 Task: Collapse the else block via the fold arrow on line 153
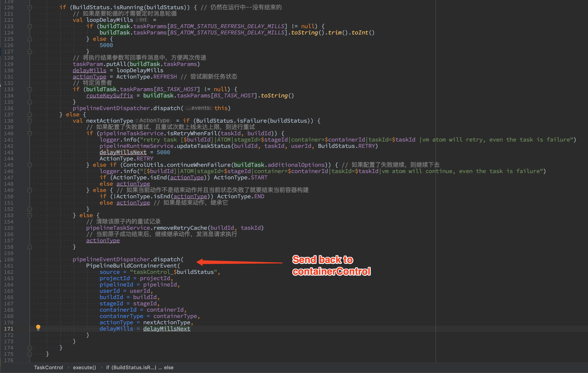(30, 215)
